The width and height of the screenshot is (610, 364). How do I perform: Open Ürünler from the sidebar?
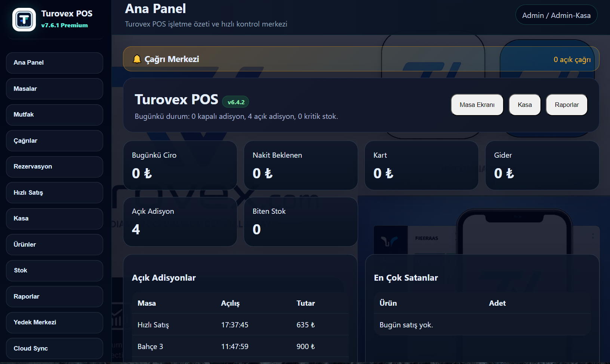[x=55, y=244]
